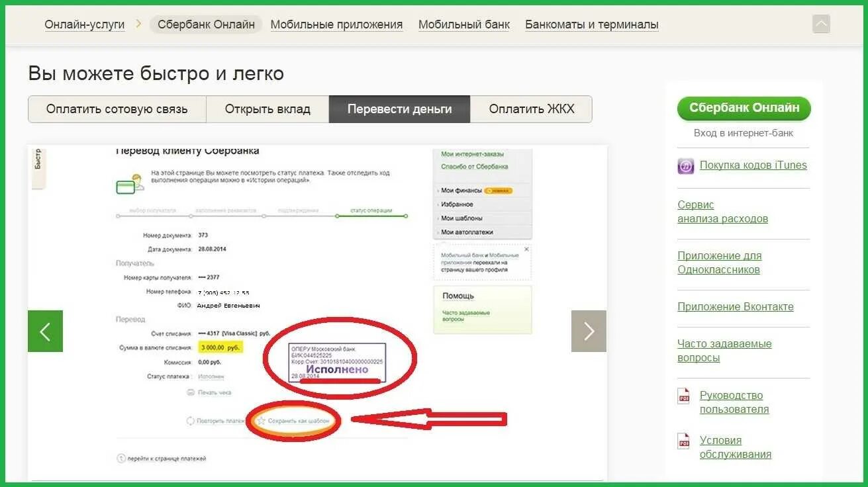Viewport: 868px width, 487px height.
Task: Open Приложение Вконтакте link
Action: tap(736, 307)
